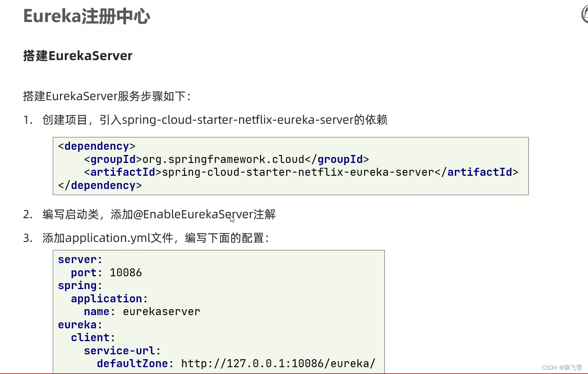Click the 'application:' yml line
This screenshot has width=588, height=374.
point(109,299)
